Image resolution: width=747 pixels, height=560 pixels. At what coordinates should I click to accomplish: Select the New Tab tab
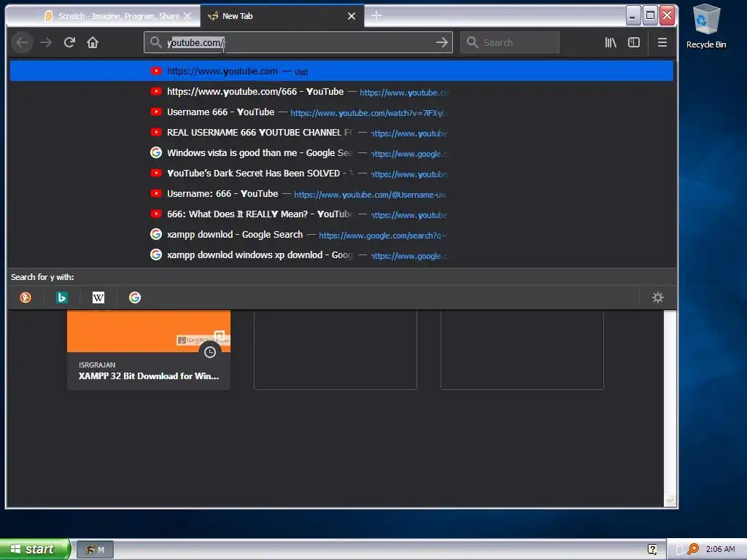[281, 16]
